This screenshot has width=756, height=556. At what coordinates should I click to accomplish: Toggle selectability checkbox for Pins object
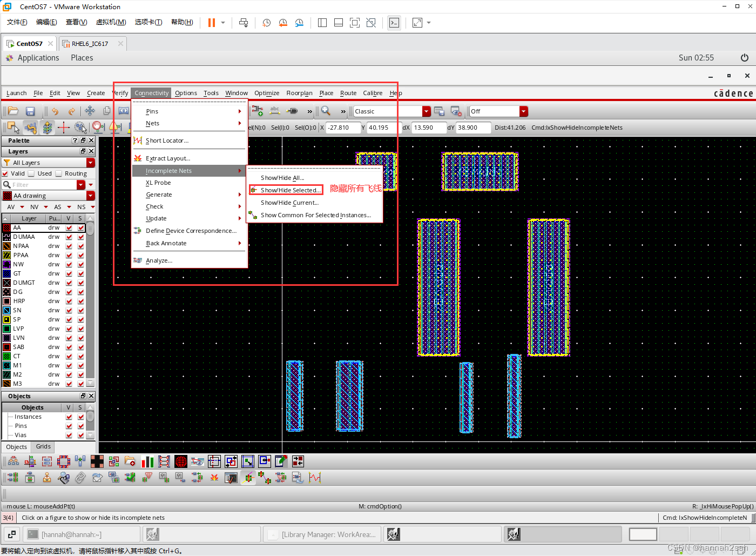point(81,426)
